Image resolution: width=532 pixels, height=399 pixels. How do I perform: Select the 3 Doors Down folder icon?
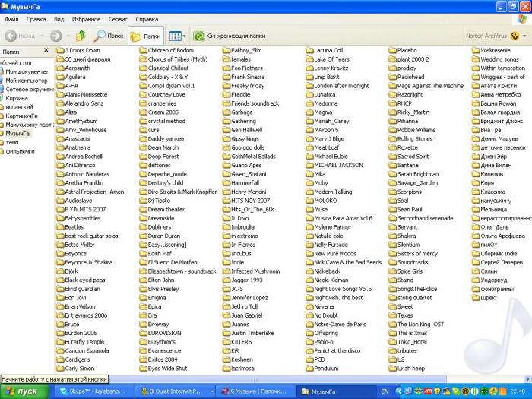tap(60, 51)
